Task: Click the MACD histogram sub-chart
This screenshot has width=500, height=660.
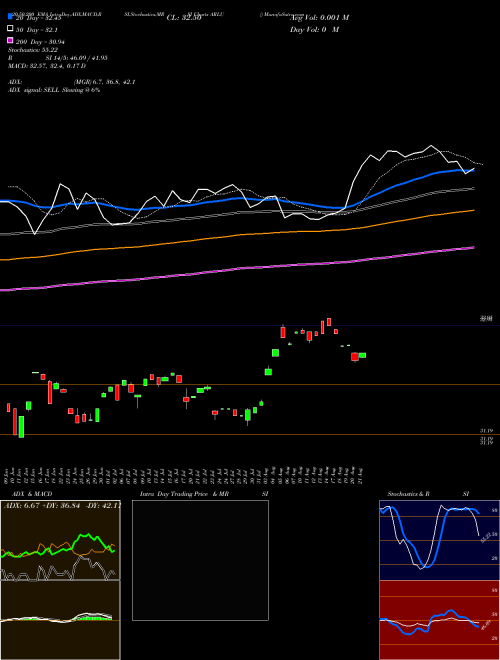Action: pos(60,620)
